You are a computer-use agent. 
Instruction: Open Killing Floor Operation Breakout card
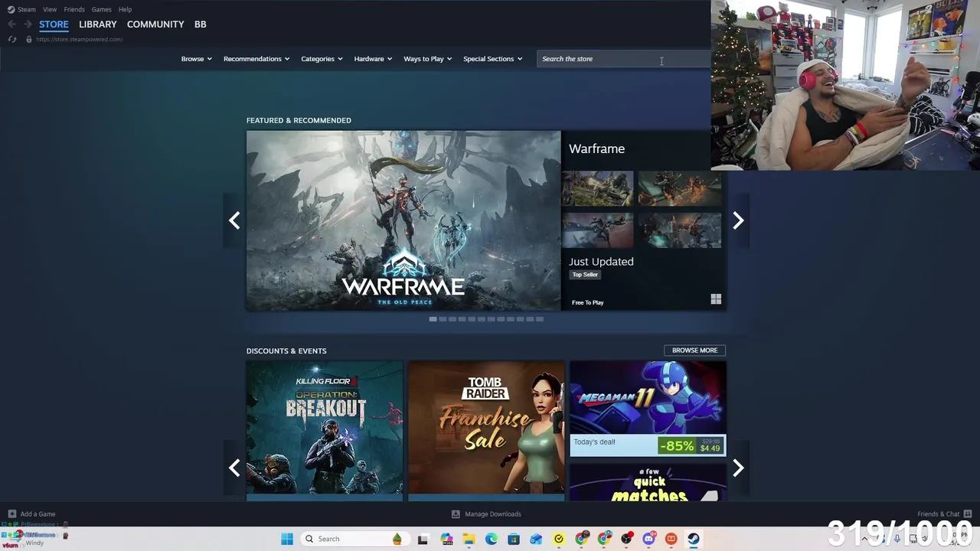(x=325, y=431)
